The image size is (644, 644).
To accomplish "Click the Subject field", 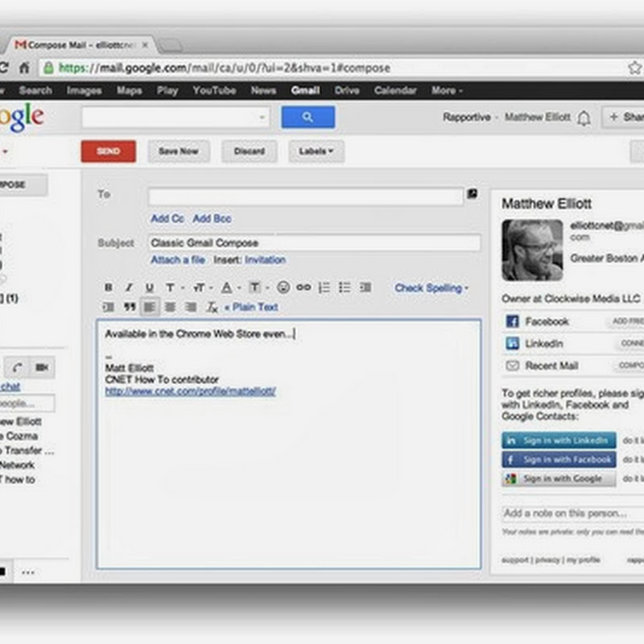I will point(314,243).
